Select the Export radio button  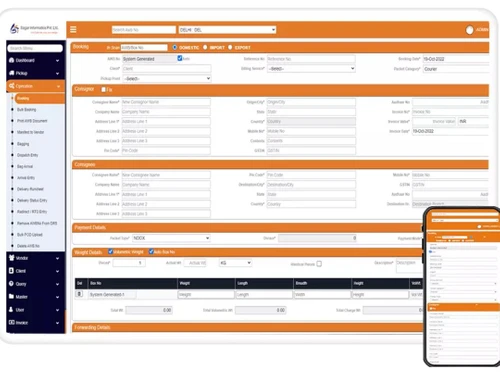point(230,47)
